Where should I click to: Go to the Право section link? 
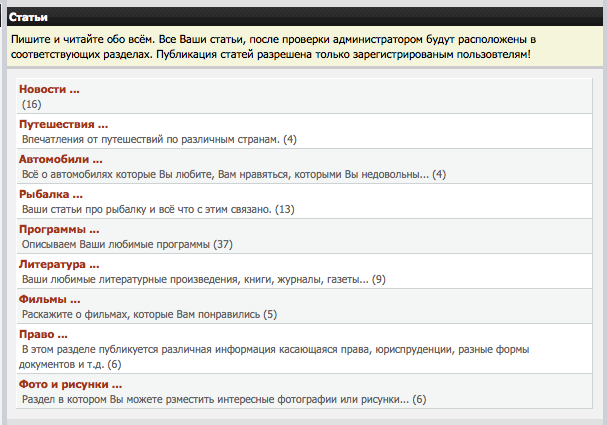(x=43, y=334)
